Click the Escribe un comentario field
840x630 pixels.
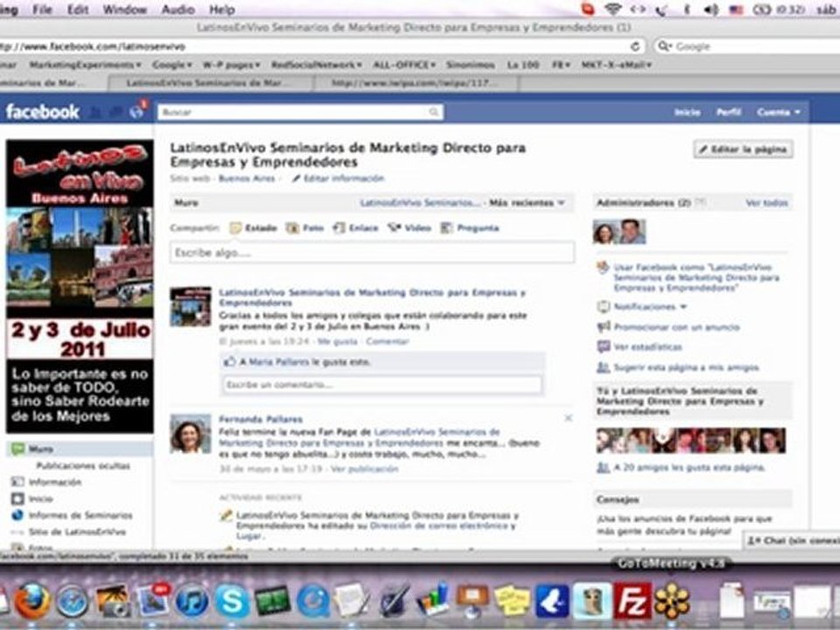click(x=381, y=385)
